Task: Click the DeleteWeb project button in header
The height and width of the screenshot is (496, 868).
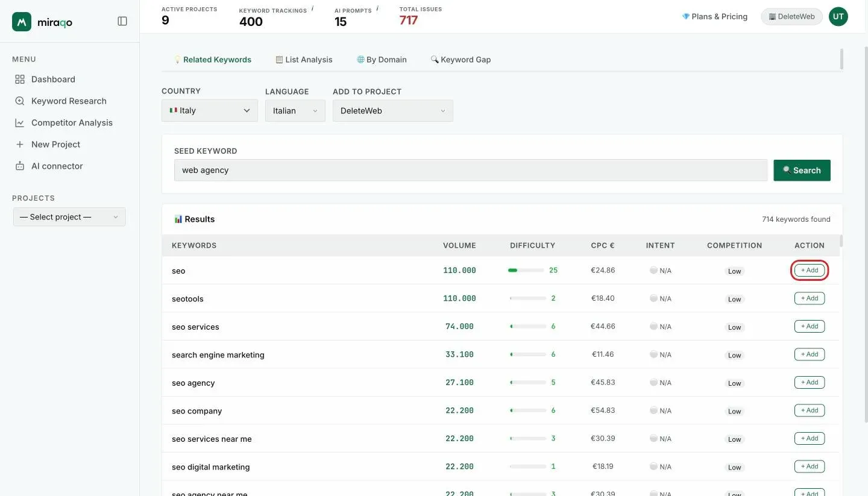Action: pyautogui.click(x=791, y=16)
